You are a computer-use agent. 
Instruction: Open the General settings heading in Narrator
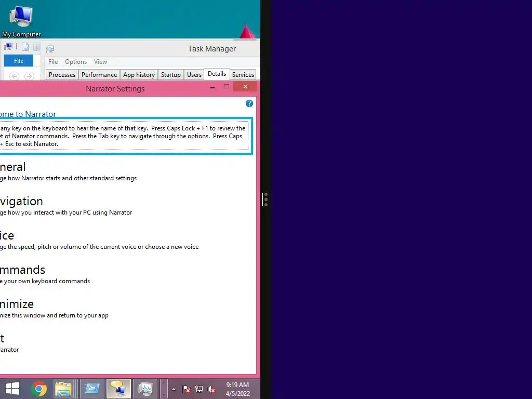coord(12,167)
